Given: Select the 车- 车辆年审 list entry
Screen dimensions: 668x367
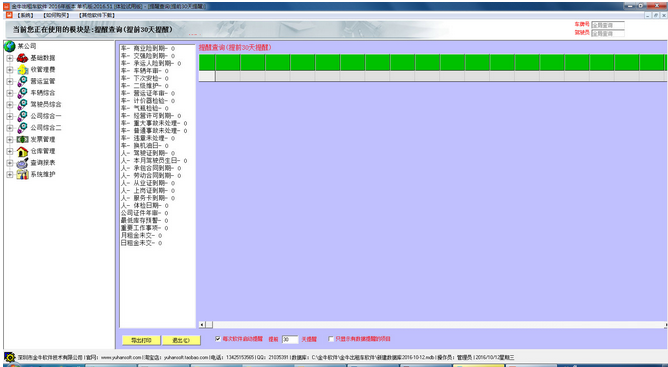Looking at the screenshot, I should 145,71.
